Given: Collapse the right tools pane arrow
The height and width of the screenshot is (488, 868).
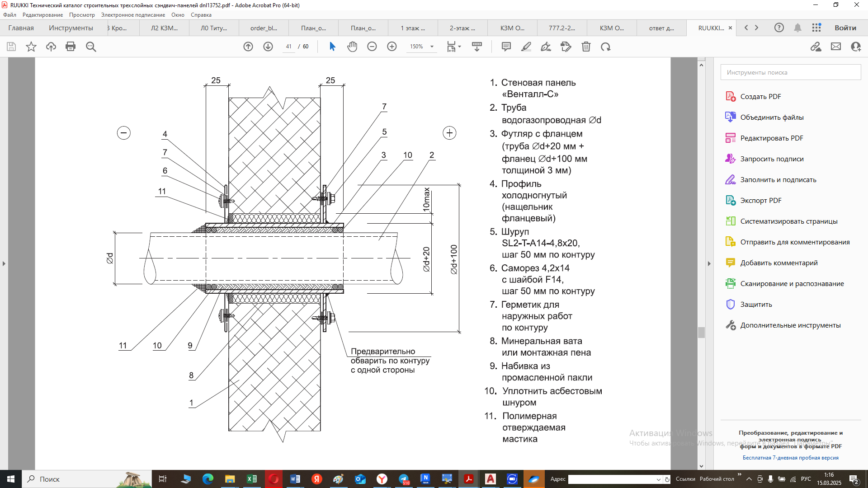Looking at the screenshot, I should click(709, 263).
